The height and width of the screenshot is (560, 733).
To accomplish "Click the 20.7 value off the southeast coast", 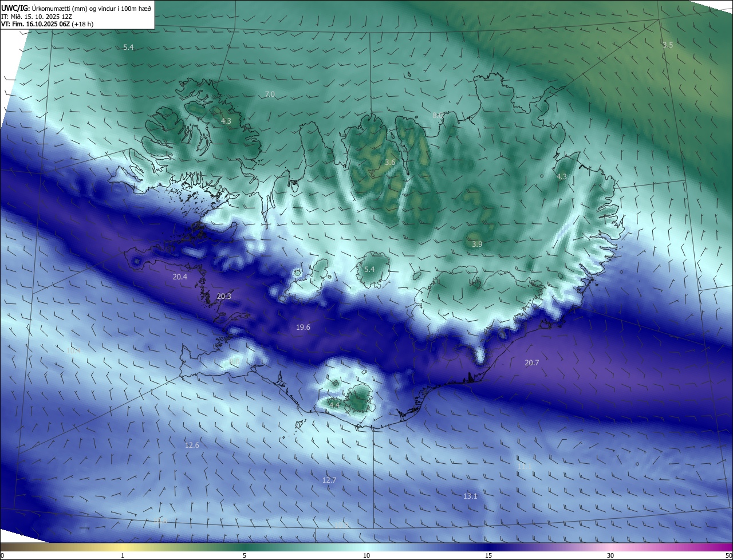I will (531, 362).
